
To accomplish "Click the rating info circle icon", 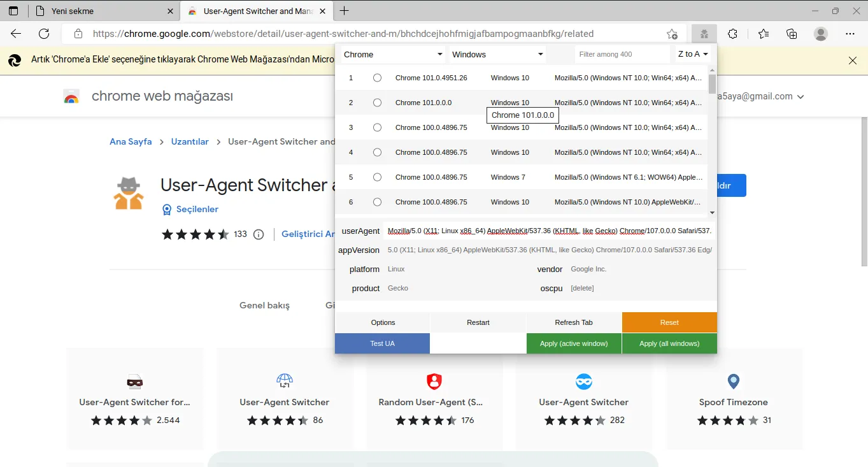I will pos(259,234).
